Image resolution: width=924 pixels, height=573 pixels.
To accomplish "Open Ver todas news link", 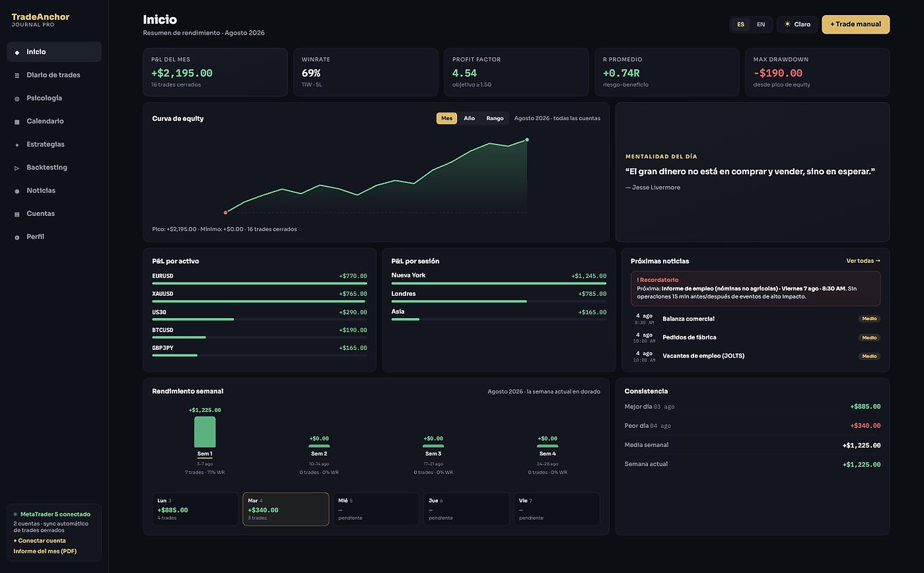I will coord(863,261).
